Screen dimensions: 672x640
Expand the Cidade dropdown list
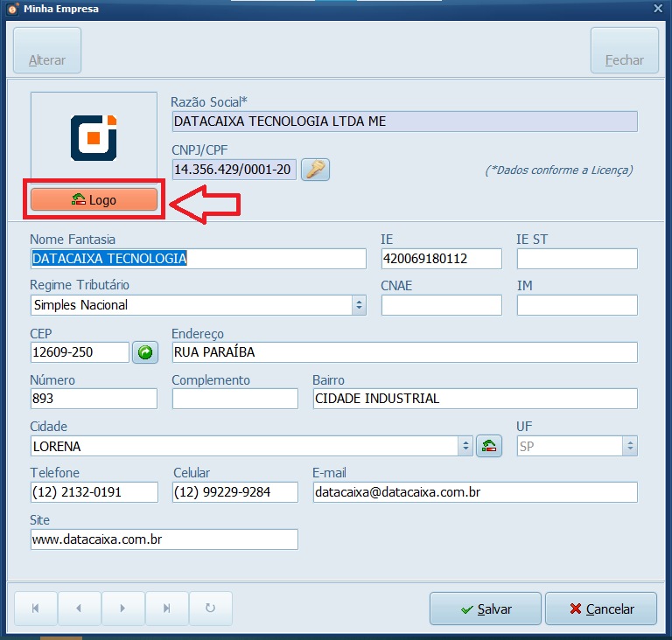click(465, 446)
